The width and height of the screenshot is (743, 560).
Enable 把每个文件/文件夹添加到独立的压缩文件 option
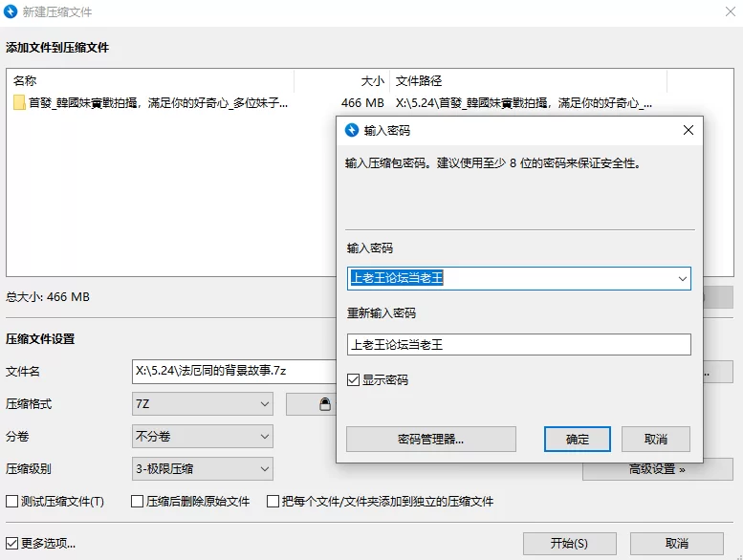coord(273,502)
